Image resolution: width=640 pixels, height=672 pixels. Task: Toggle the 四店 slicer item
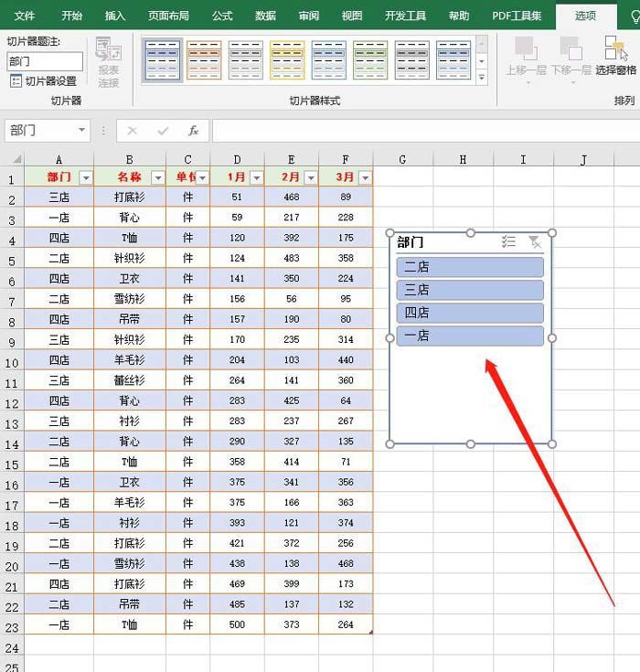(x=470, y=313)
